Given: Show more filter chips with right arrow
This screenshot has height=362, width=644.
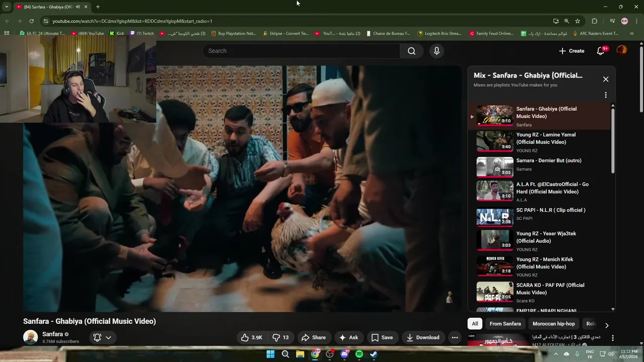Looking at the screenshot, I should click(x=606, y=325).
